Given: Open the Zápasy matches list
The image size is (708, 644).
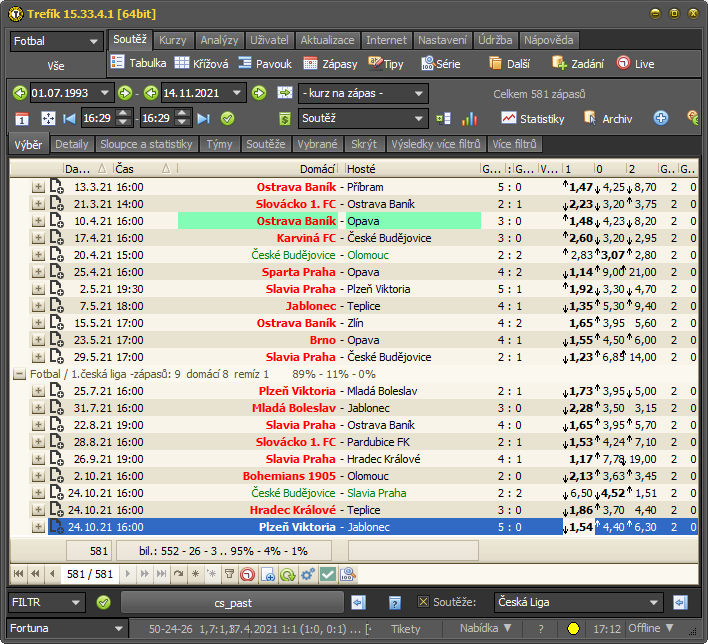Looking at the screenshot, I should point(331,63).
